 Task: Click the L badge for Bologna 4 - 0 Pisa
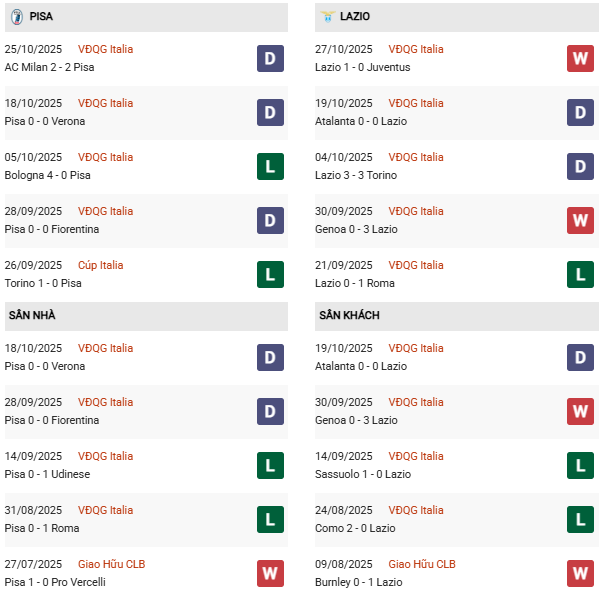[270, 167]
